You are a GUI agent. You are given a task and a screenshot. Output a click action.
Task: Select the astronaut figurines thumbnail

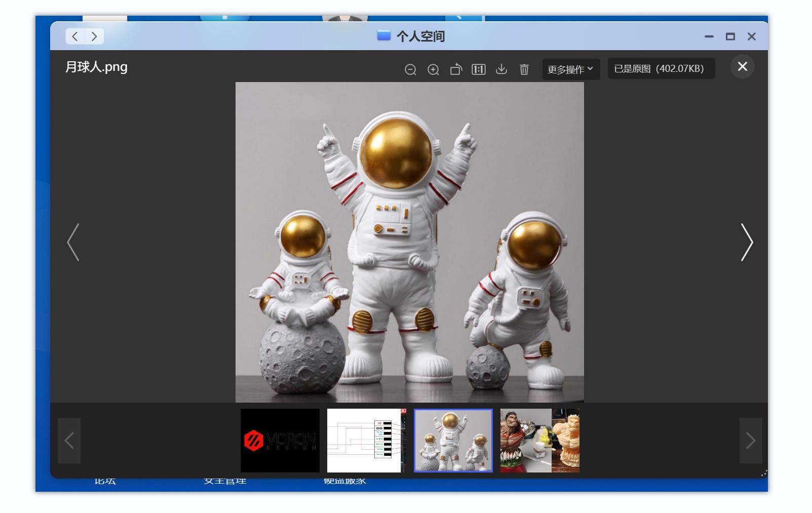click(453, 441)
